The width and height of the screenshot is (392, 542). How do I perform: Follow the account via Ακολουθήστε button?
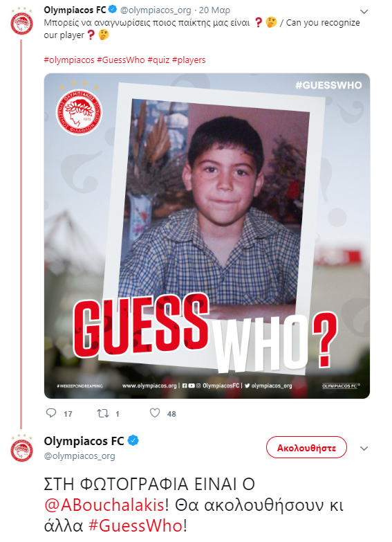pos(306,448)
